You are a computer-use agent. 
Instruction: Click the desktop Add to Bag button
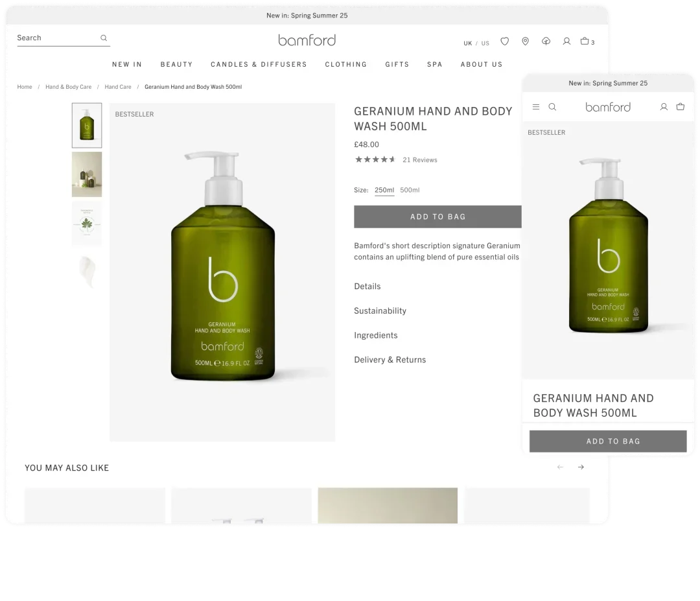(437, 217)
